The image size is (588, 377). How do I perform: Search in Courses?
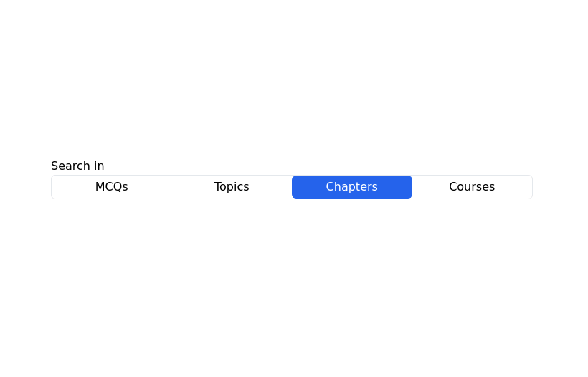[x=472, y=187]
